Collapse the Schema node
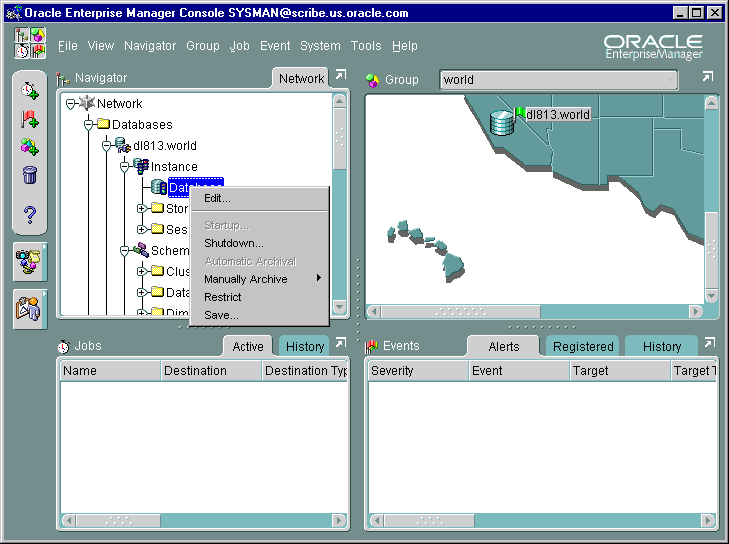This screenshot has height=544, width=729. pos(124,251)
